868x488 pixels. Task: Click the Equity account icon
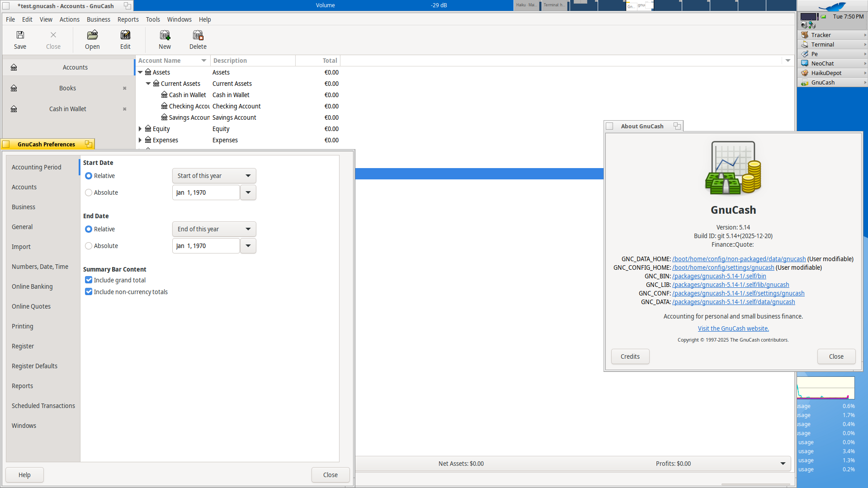tap(148, 129)
